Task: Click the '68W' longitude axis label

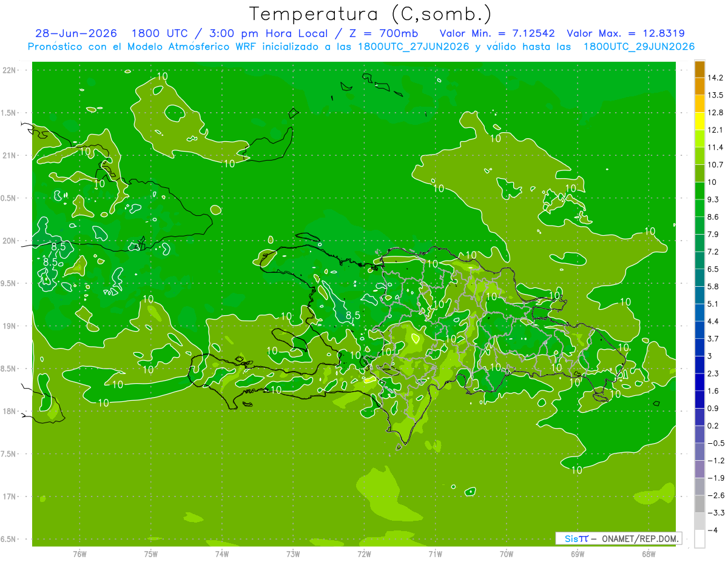Action: pos(649,554)
